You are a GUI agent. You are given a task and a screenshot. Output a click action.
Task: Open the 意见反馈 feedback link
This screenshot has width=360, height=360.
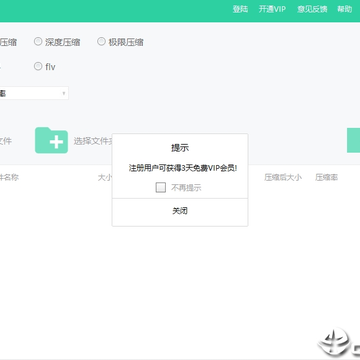[x=312, y=9]
